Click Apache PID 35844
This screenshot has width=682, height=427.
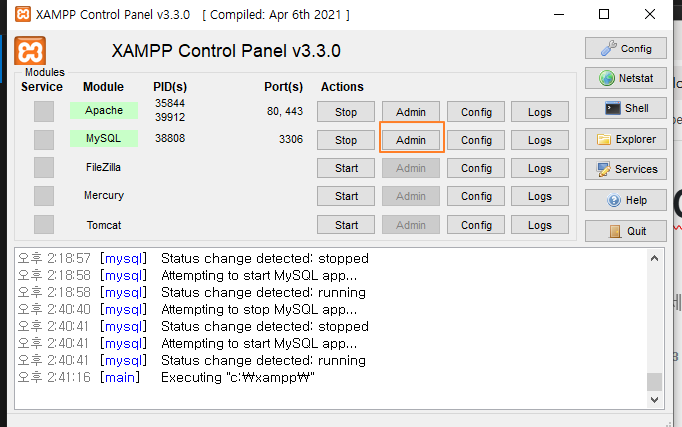coord(170,103)
